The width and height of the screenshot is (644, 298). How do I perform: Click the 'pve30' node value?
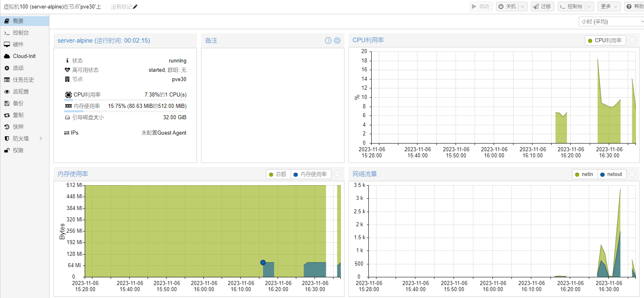pyautogui.click(x=179, y=79)
